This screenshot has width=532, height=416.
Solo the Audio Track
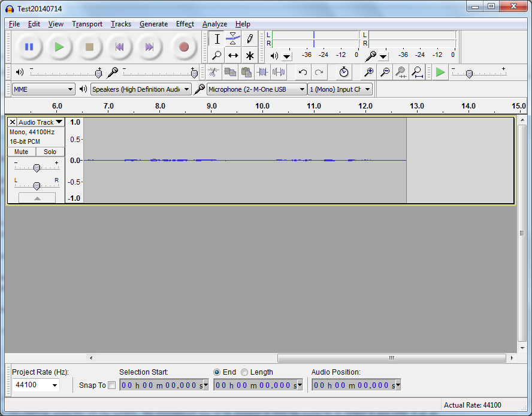click(50, 152)
